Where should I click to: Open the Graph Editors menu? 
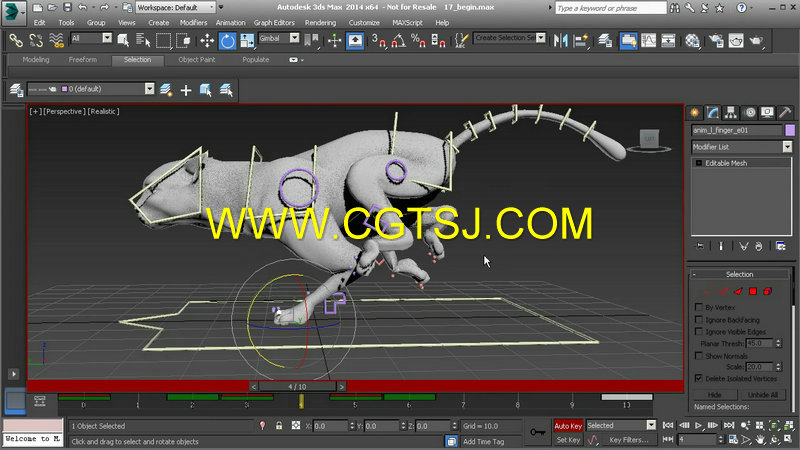[x=274, y=23]
